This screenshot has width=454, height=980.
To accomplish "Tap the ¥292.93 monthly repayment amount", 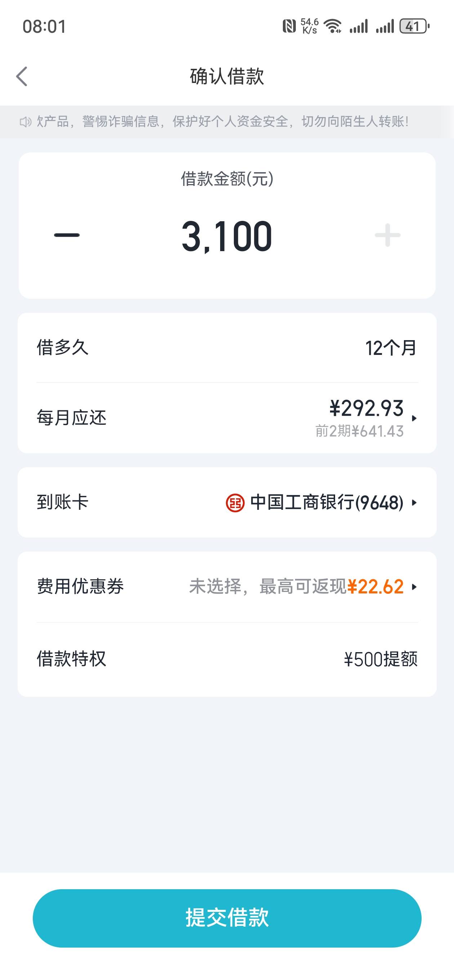I will pos(366,408).
